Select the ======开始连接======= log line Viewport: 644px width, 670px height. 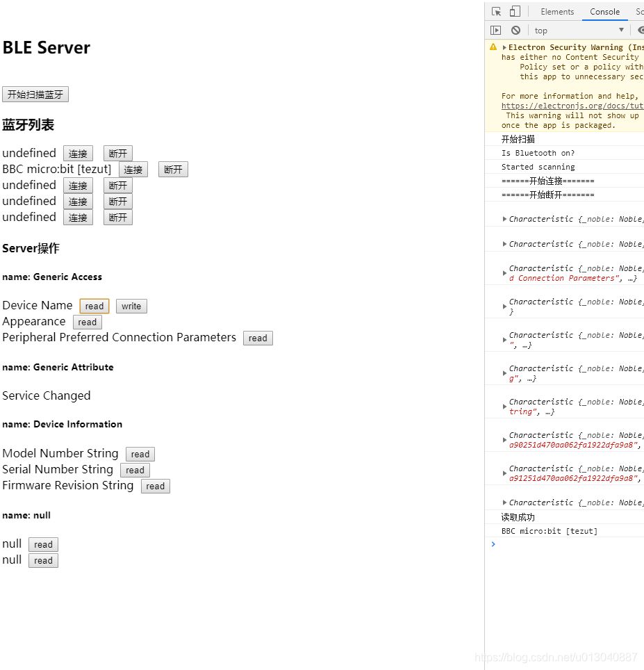(548, 181)
